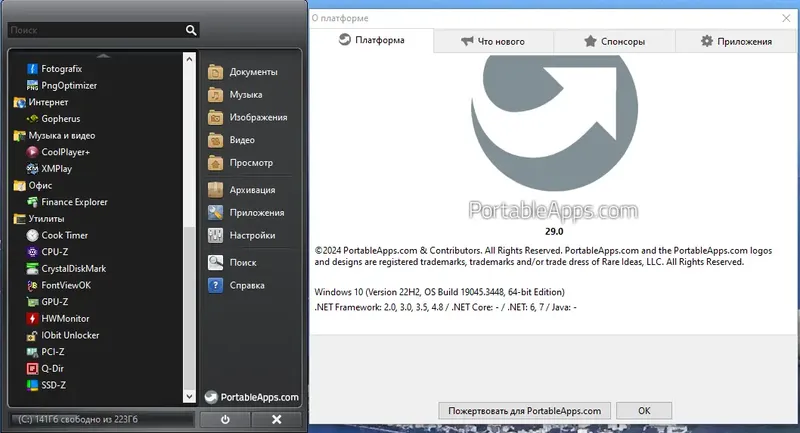
Task: Launch FontViewOK icon
Action: coord(32,285)
